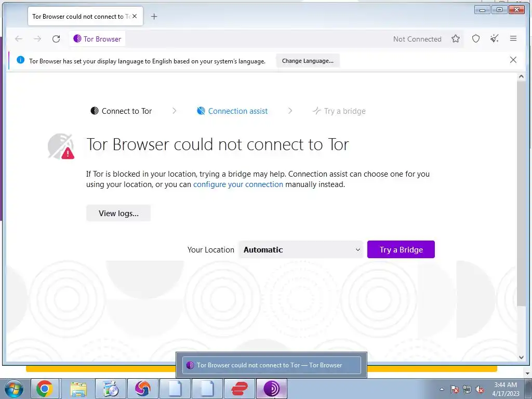
Task: Open the media player taskbar icon
Action: point(111,389)
